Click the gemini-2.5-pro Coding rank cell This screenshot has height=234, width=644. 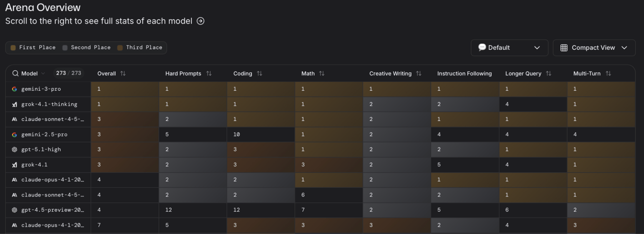(x=260, y=134)
